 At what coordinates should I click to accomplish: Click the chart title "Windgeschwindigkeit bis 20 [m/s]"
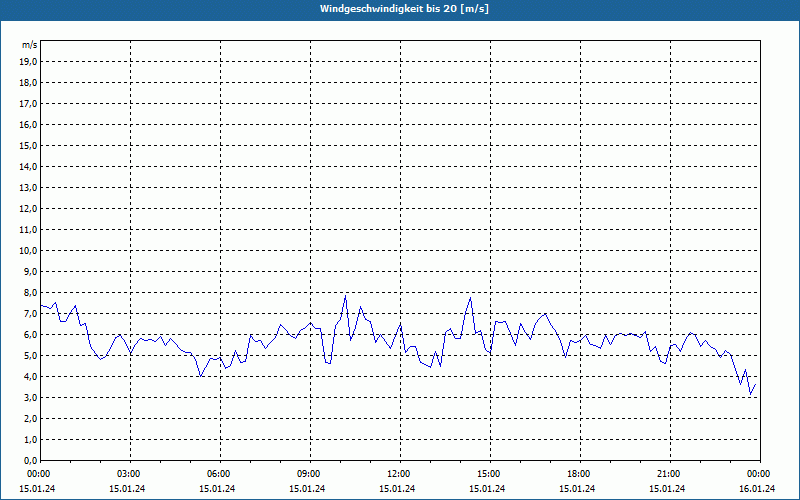(x=404, y=9)
